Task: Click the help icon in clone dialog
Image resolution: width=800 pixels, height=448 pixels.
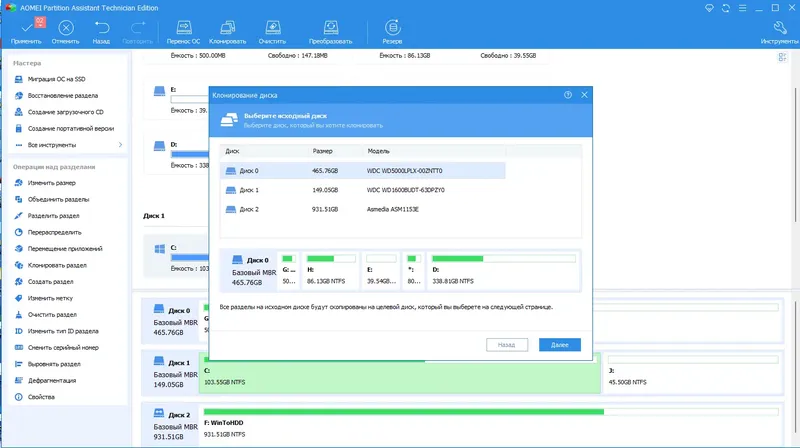Action: coord(568,95)
